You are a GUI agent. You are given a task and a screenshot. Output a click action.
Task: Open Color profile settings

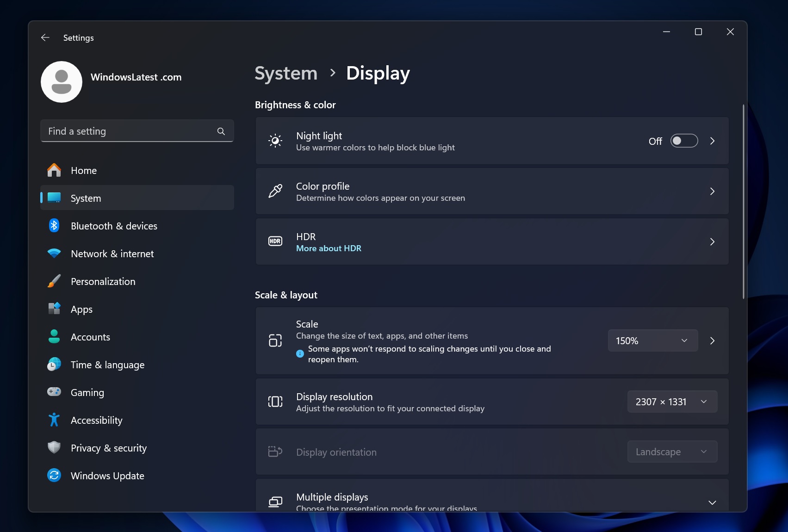(492, 192)
